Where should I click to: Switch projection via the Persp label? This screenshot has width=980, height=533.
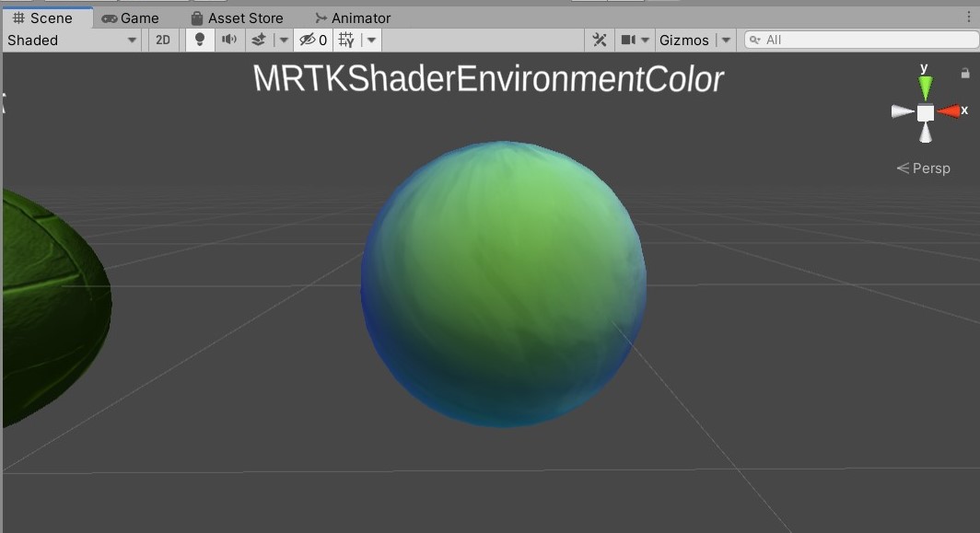tap(924, 168)
